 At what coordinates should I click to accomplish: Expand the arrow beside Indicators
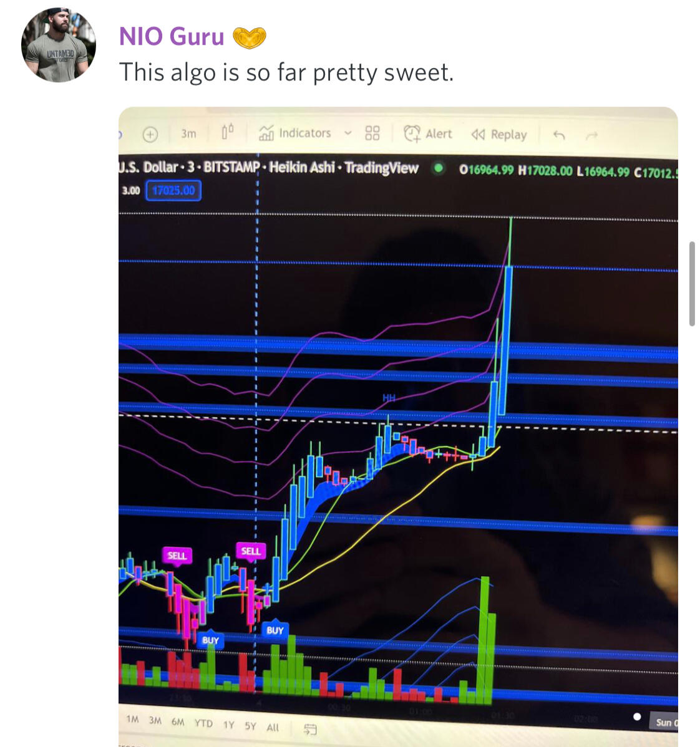tap(348, 133)
